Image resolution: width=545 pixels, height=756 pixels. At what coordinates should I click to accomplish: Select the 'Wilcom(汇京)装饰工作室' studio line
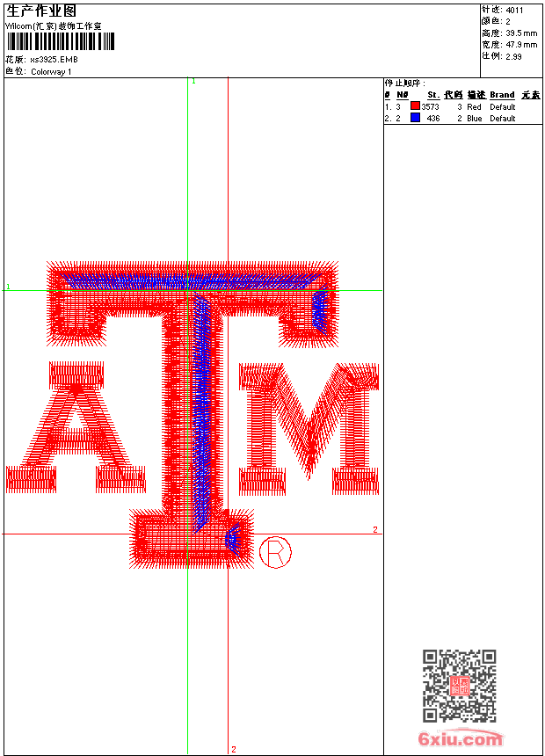click(x=53, y=26)
